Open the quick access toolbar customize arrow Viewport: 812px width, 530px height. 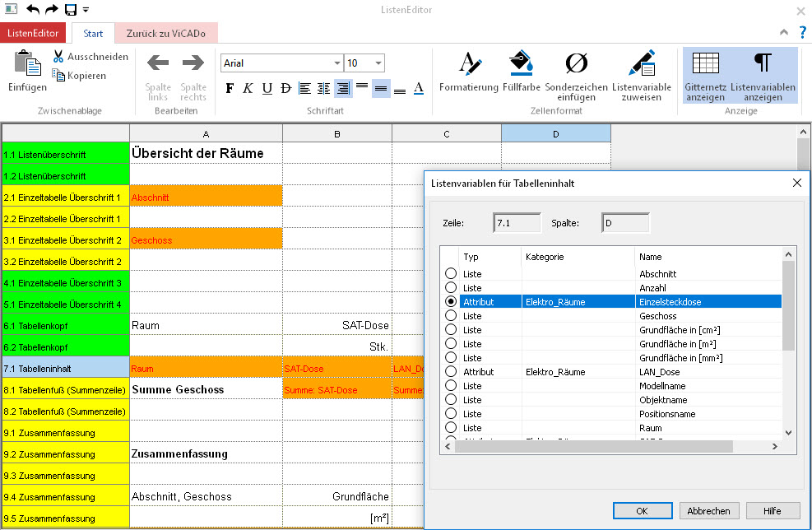click(86, 9)
